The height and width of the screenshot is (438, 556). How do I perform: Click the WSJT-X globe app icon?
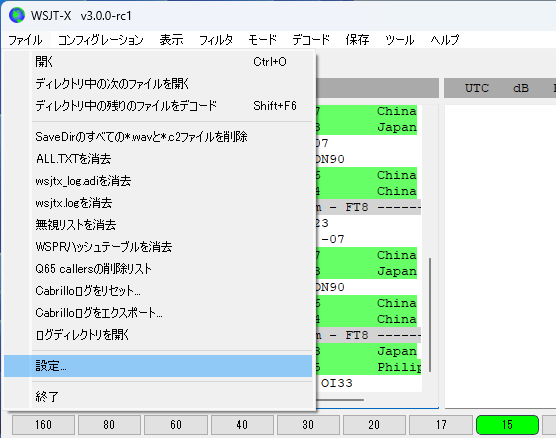pyautogui.click(x=17, y=15)
